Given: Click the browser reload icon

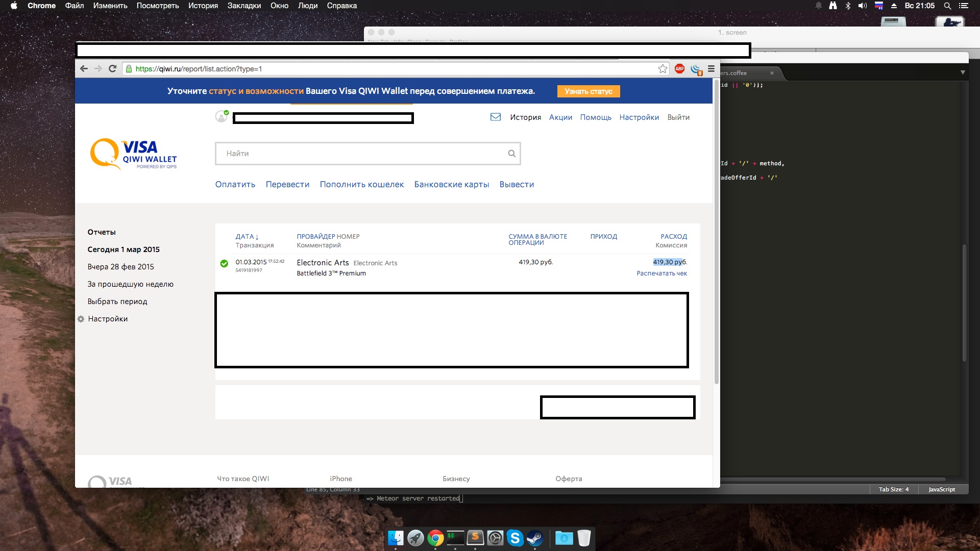Looking at the screenshot, I should [112, 68].
